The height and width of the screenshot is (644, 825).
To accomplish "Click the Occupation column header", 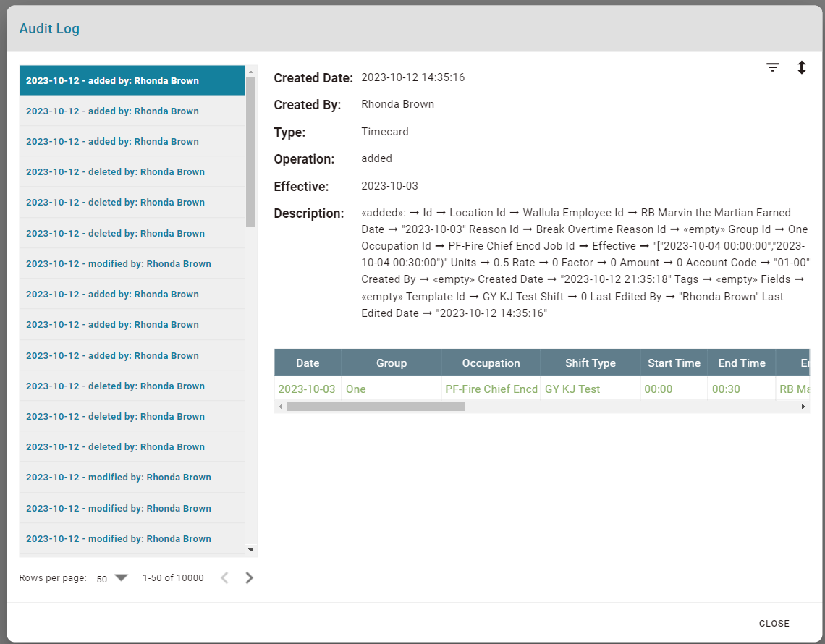I will [x=491, y=363].
